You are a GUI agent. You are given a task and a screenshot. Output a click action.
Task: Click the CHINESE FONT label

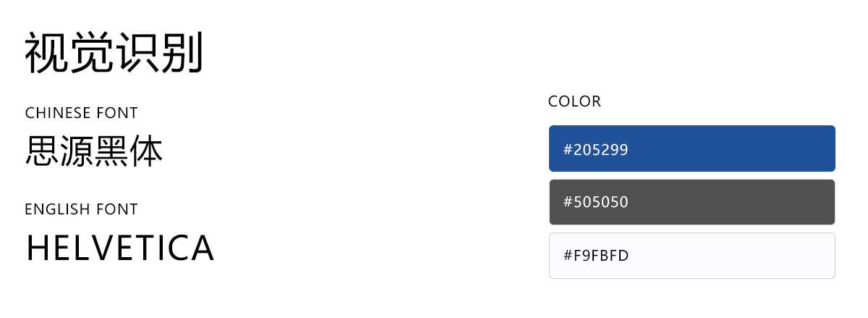point(81,113)
